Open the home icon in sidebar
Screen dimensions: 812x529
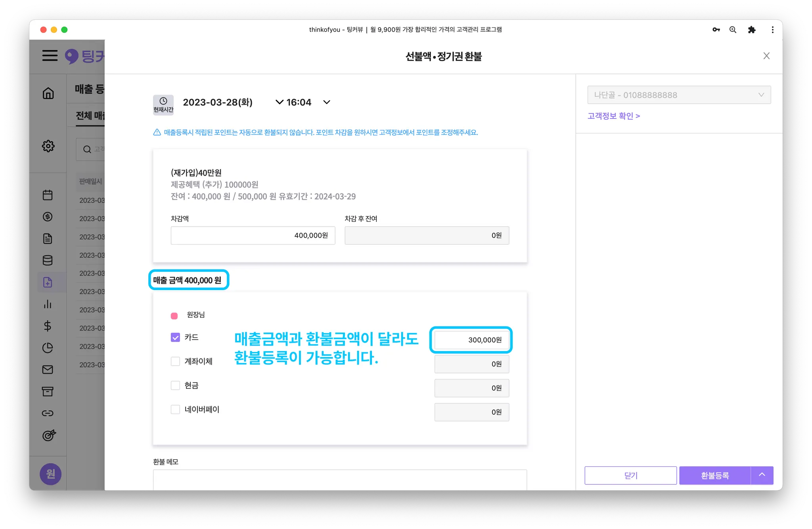tap(48, 94)
